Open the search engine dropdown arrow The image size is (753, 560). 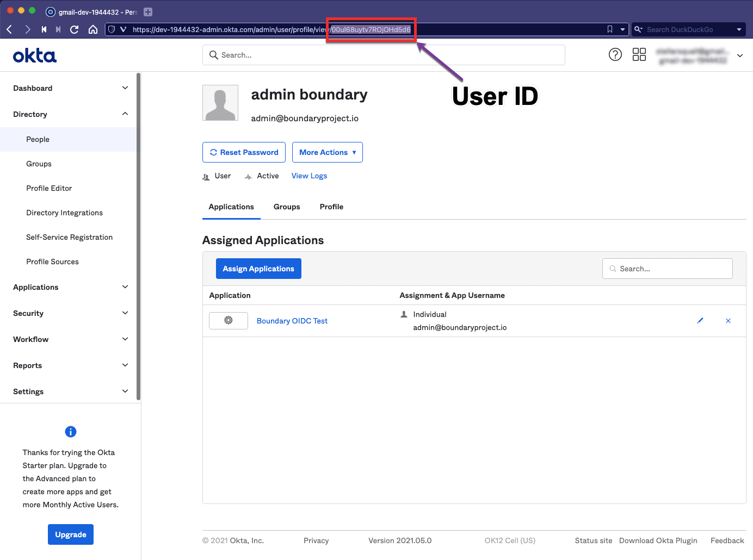739,29
